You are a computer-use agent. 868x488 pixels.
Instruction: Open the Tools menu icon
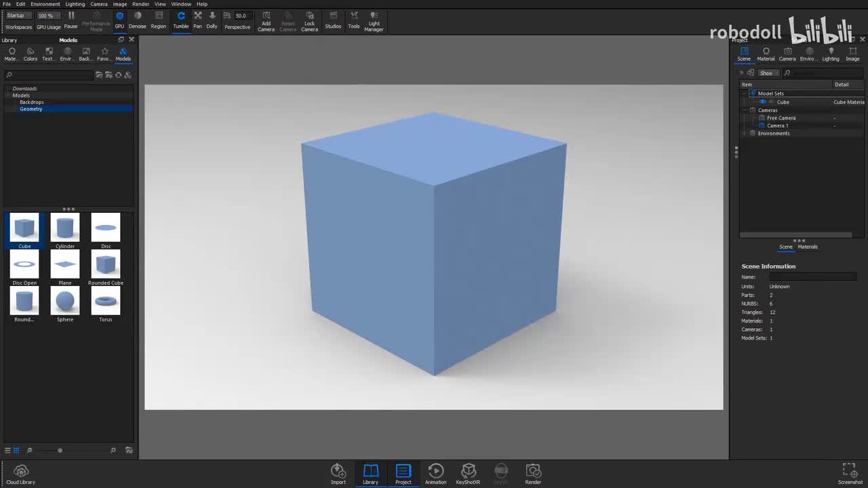pyautogui.click(x=354, y=20)
